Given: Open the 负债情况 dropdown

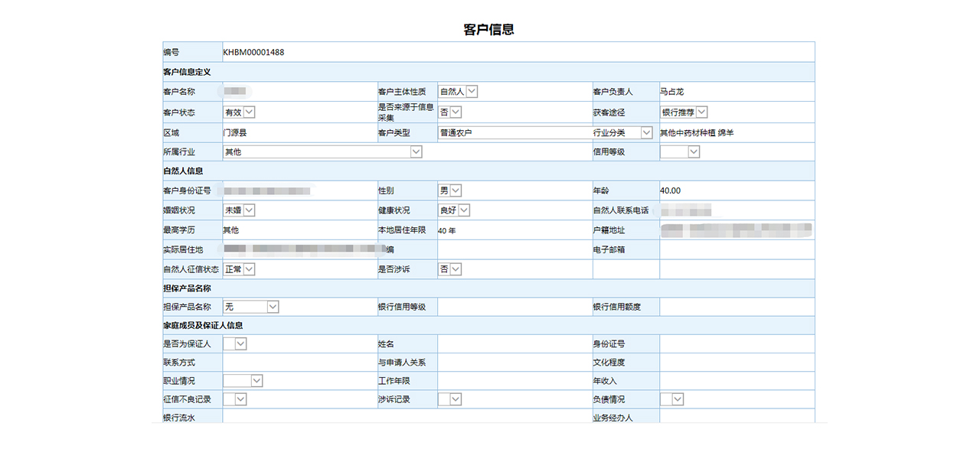Looking at the screenshot, I should click(x=672, y=399).
